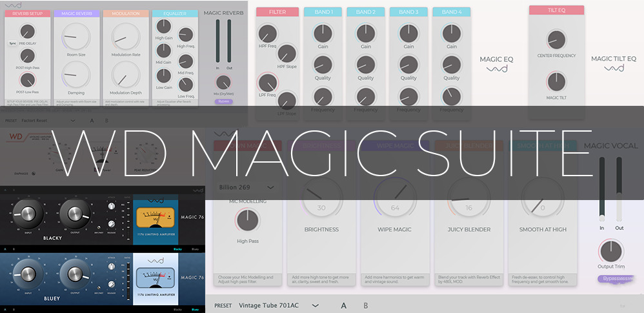The image size is (644, 313).
Task: Click the Band 1 Quality knob
Action: [x=323, y=65]
